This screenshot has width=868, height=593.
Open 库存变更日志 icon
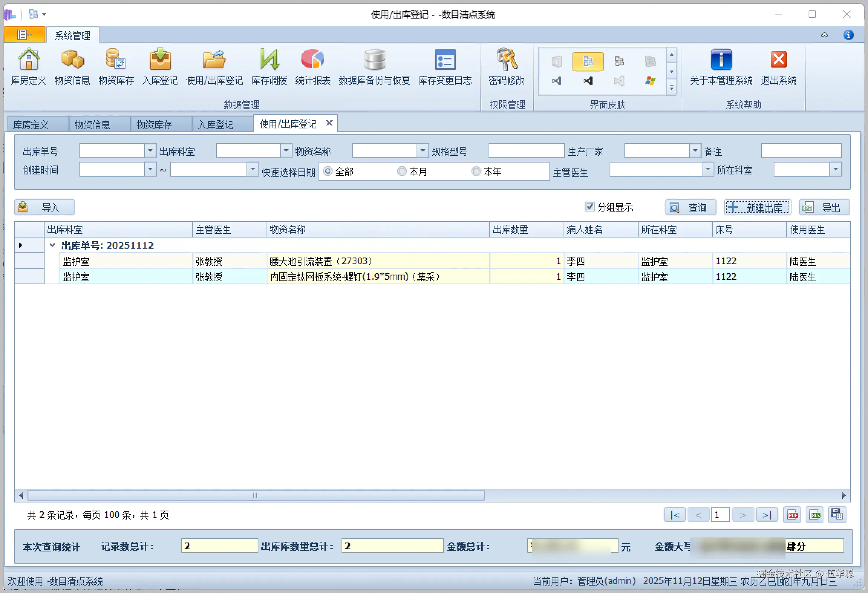coord(445,66)
